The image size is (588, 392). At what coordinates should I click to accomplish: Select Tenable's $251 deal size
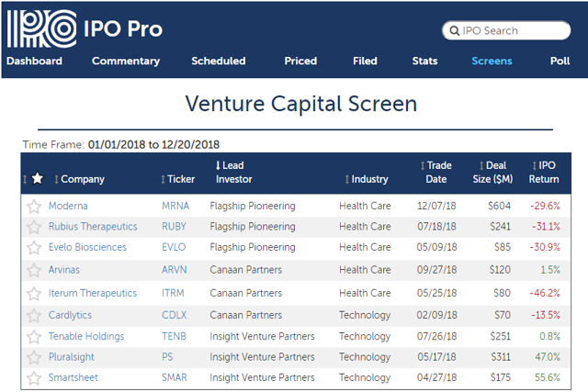tap(500, 336)
